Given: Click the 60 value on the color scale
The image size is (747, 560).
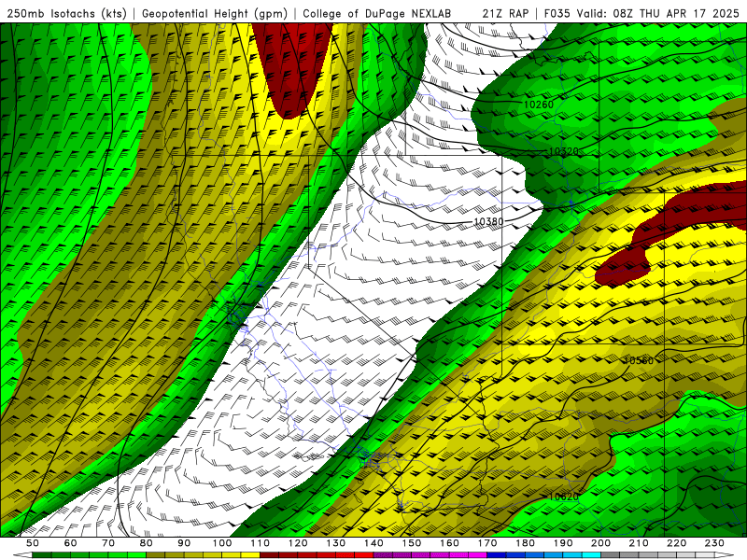Looking at the screenshot, I should 71,543.
